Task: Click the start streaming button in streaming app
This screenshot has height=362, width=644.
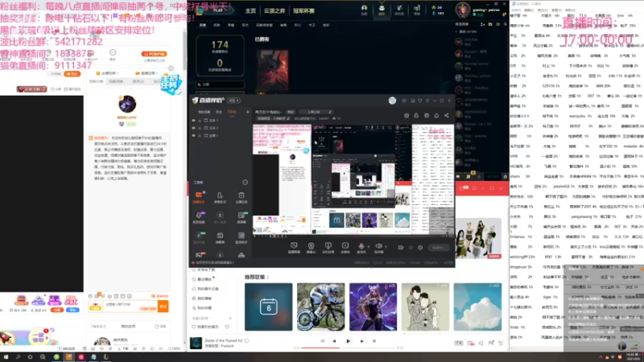Action: coord(438,248)
